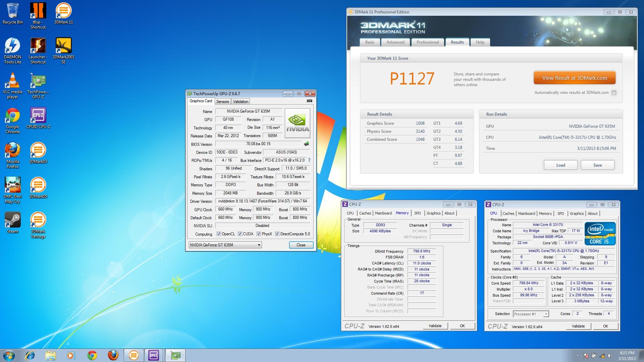This screenshot has width=644, height=362.
Task: Click the NVIDIA logo in GPU-Z
Action: coord(298,123)
